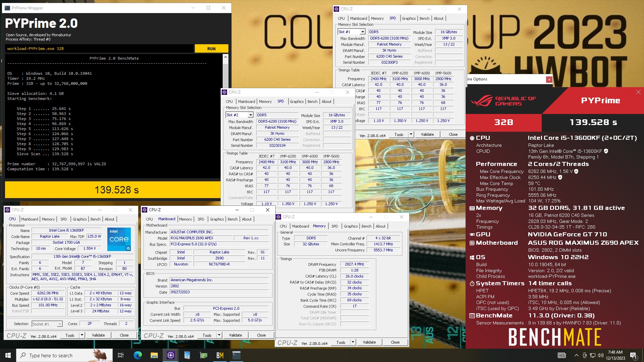Image resolution: width=644 pixels, height=362 pixels.
Task: Open the Slot #2 memory slot dropdown
Action: point(250,115)
